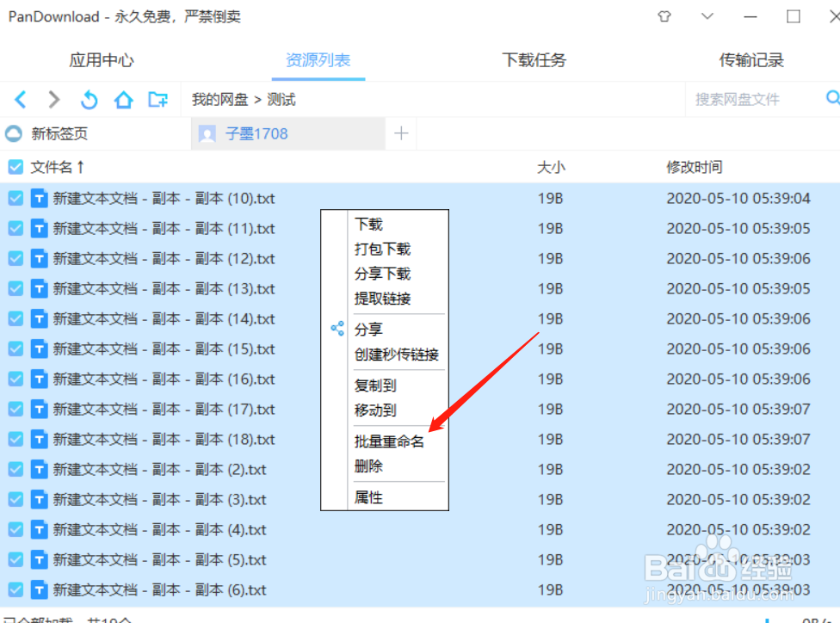Click the T file-type icon of 副本 (10).txt
The height and width of the screenshot is (623, 840).
[40, 198]
